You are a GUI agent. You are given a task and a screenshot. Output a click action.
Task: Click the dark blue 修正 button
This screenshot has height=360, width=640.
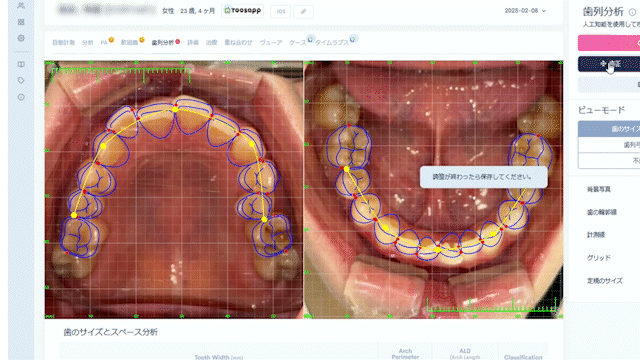coord(609,64)
